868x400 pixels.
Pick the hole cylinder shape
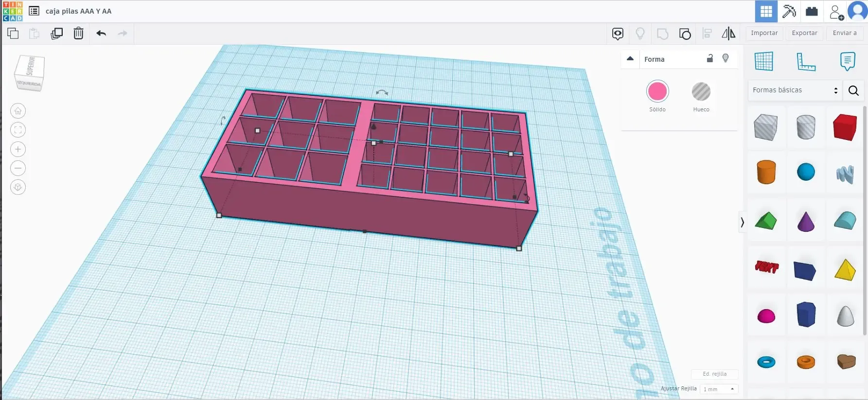[806, 127]
